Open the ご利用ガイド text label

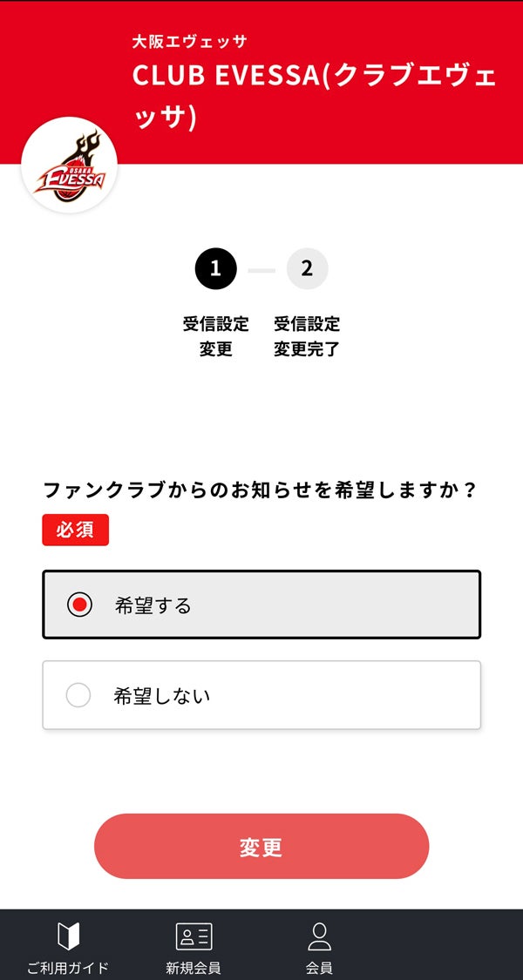[68, 968]
